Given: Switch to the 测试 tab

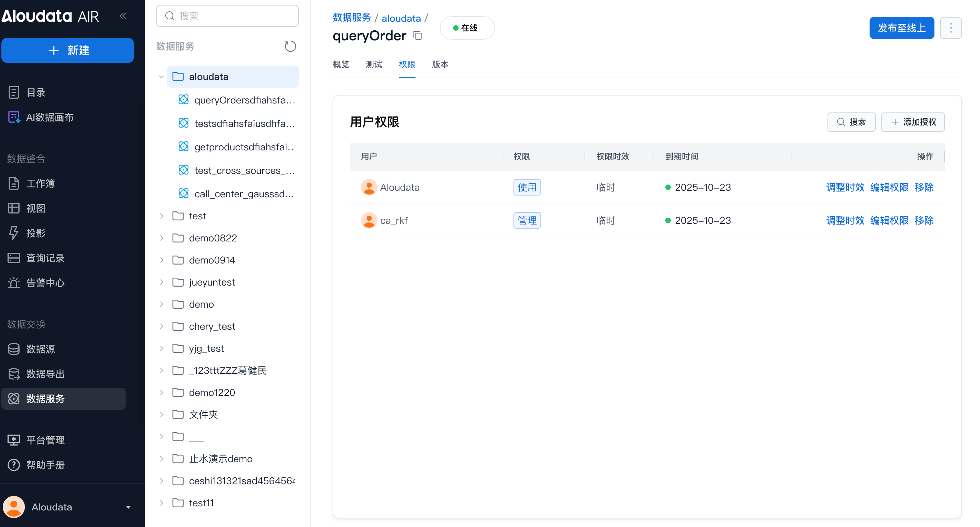Looking at the screenshot, I should click(374, 64).
